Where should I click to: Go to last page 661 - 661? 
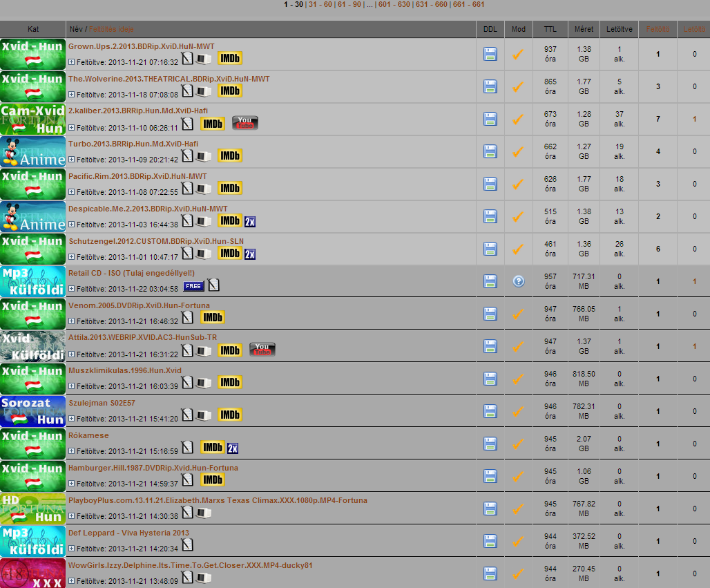pos(469,5)
